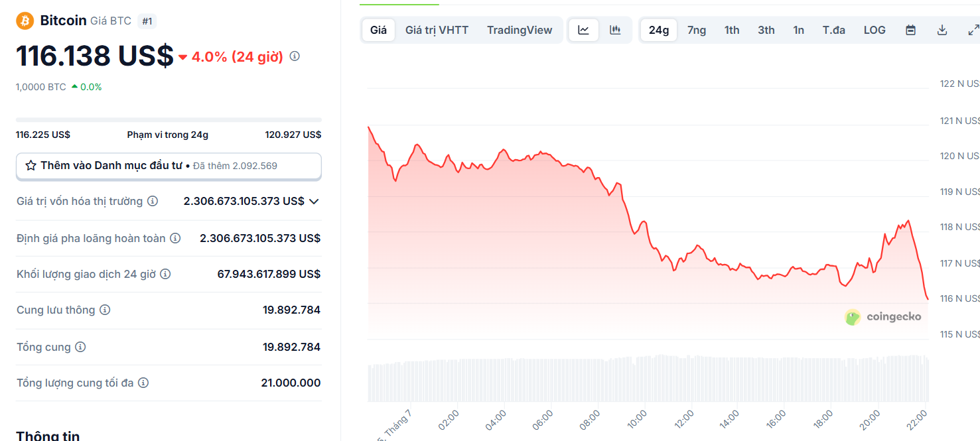Click the star icon in portfolio button

click(31, 166)
